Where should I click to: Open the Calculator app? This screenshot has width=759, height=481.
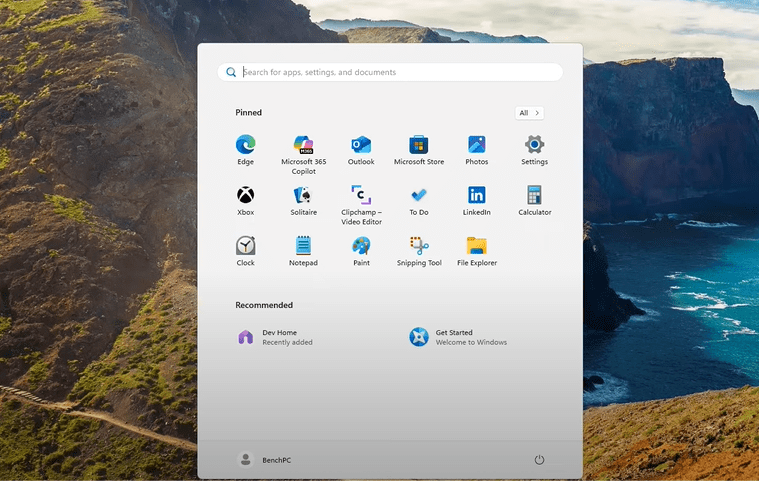534,195
